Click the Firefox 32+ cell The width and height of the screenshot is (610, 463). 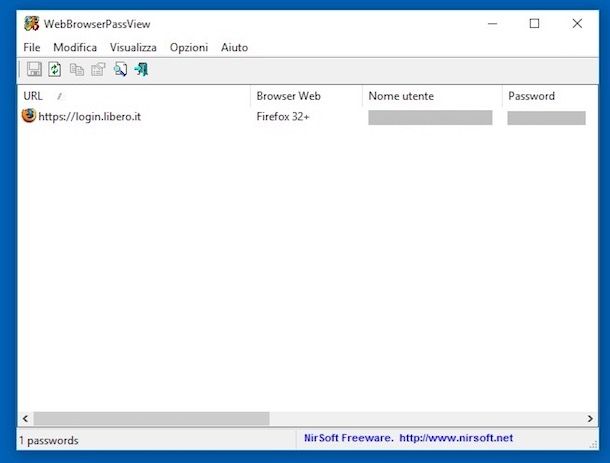click(x=283, y=117)
